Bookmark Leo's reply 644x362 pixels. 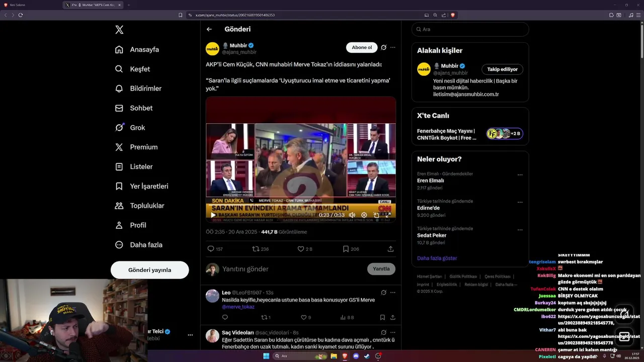click(x=382, y=317)
